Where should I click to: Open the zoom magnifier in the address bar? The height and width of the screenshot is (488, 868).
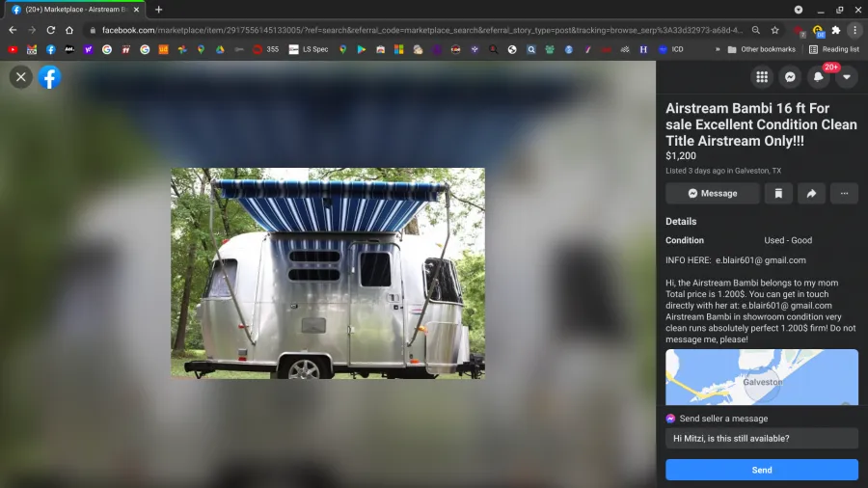coord(755,30)
